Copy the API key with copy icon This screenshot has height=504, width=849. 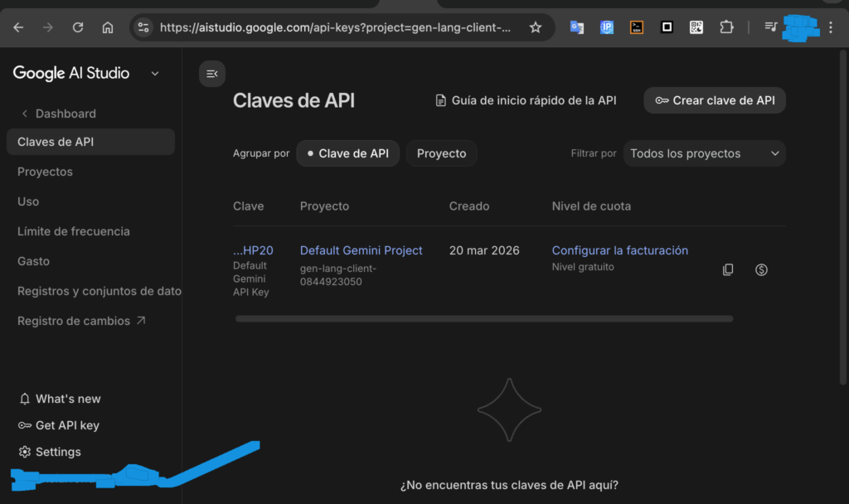pyautogui.click(x=728, y=269)
